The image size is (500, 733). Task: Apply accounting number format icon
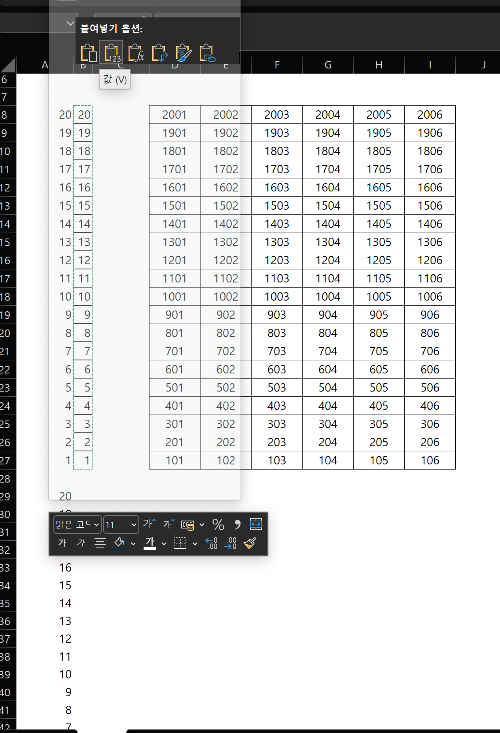pyautogui.click(x=188, y=525)
